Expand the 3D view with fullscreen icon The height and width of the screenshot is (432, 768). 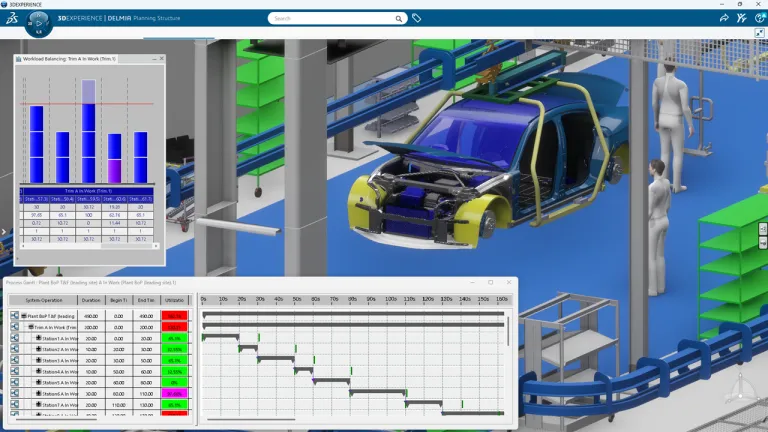[x=759, y=33]
